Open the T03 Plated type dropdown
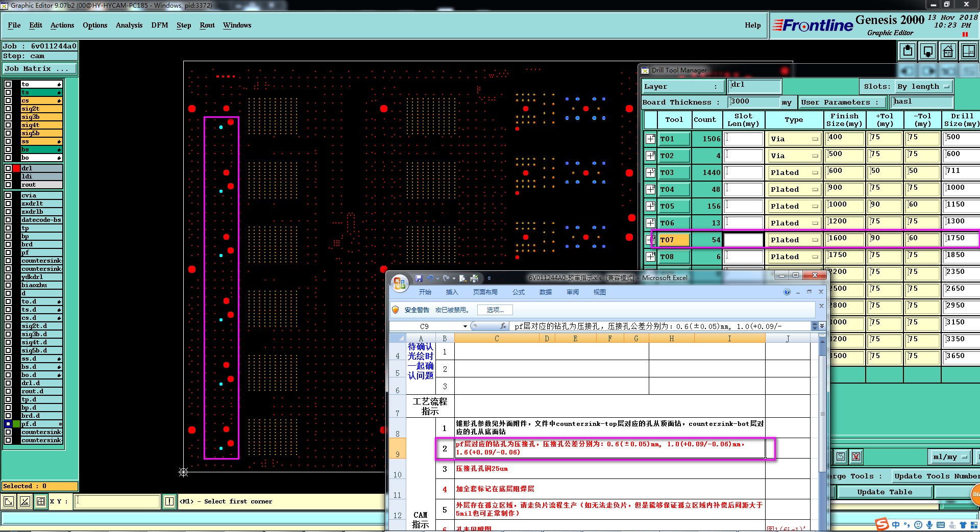This screenshot has height=532, width=980. coord(794,173)
